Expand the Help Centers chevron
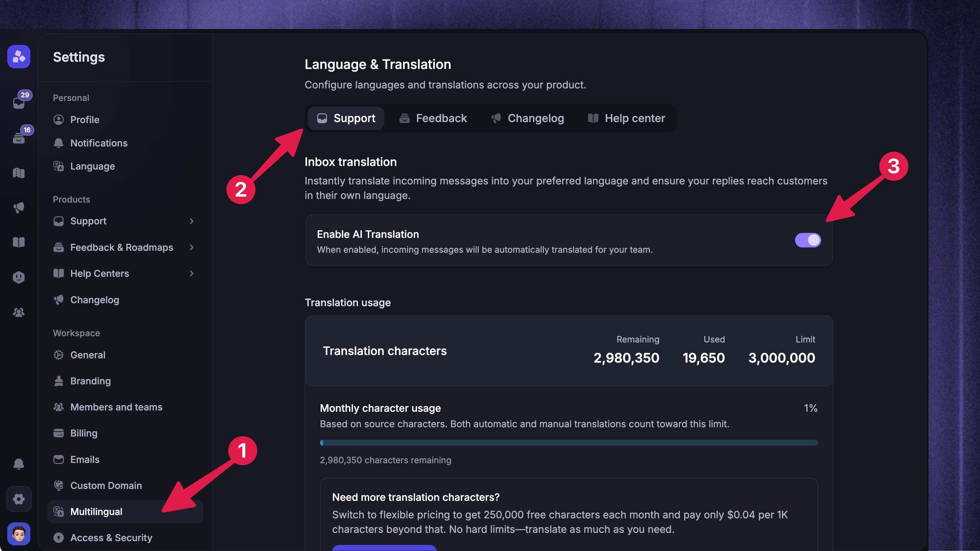This screenshot has width=980, height=551. coord(192,274)
